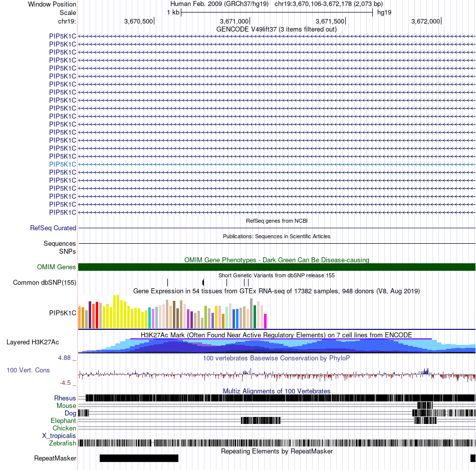Select the Scale track label

[68, 13]
